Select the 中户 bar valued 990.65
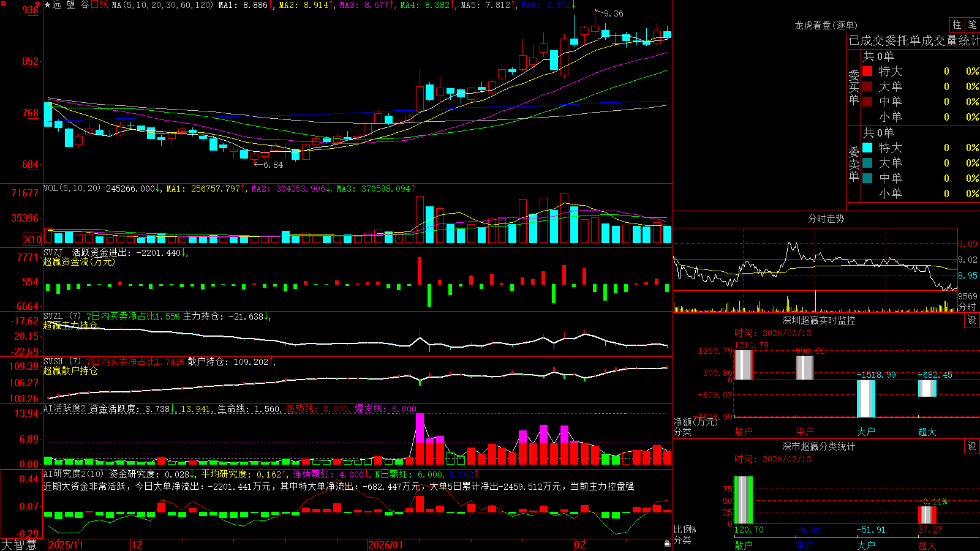Screen dimensions: 980x551 805,368
